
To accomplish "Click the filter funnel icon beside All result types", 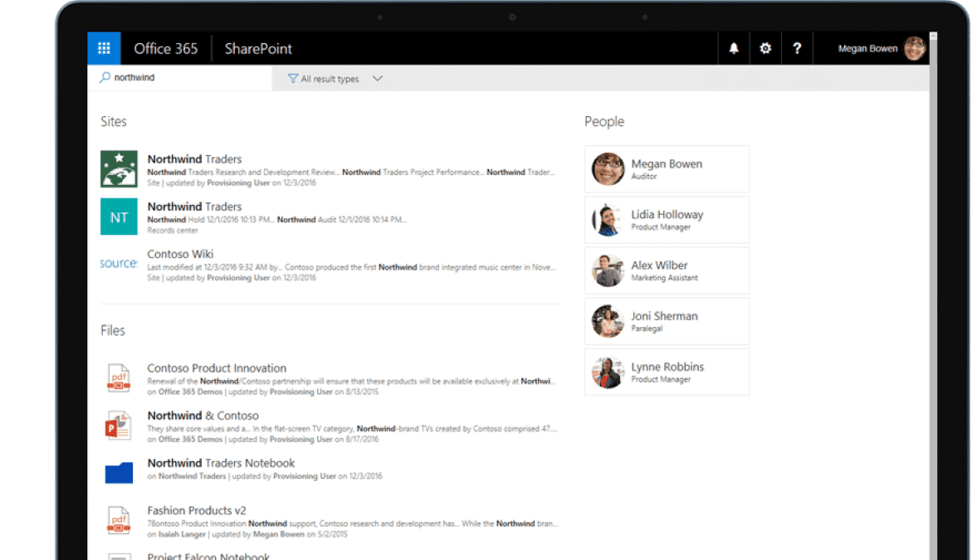I will [x=292, y=79].
